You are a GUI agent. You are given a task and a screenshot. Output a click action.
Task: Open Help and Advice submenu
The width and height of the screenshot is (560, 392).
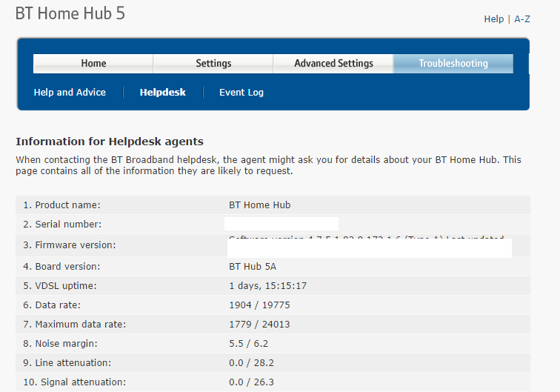pos(70,92)
